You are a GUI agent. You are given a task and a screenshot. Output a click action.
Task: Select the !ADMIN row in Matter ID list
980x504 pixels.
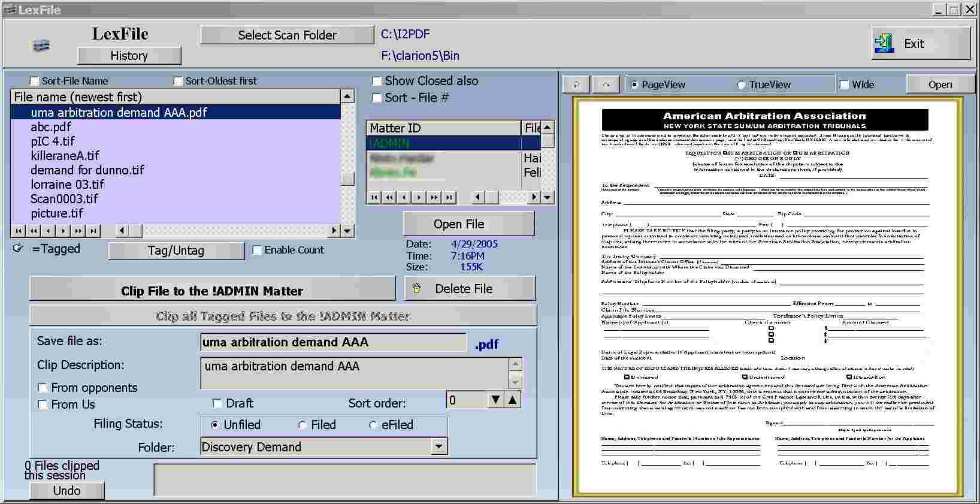[x=453, y=143]
